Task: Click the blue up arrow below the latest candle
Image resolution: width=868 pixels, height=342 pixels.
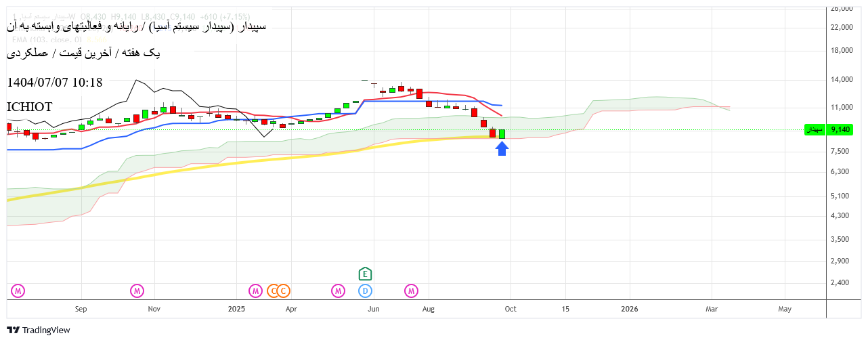Action: click(502, 148)
